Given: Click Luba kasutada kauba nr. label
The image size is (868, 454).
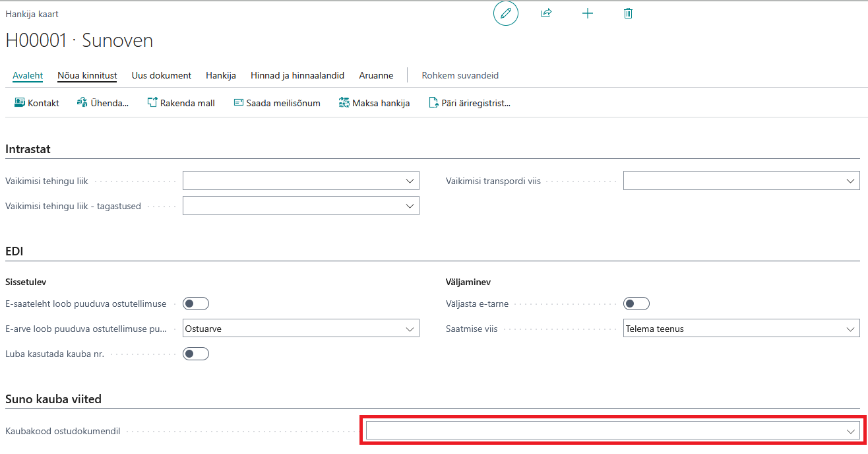Looking at the screenshot, I should click(x=55, y=354).
